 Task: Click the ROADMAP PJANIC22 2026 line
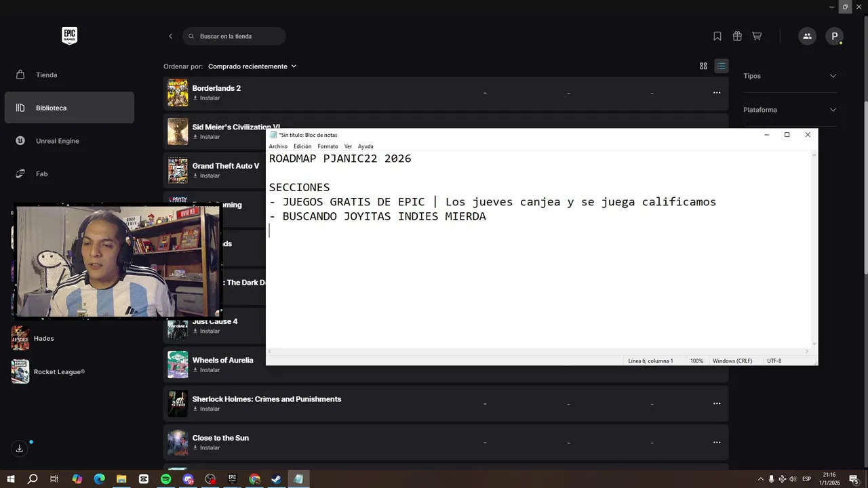tap(340, 159)
